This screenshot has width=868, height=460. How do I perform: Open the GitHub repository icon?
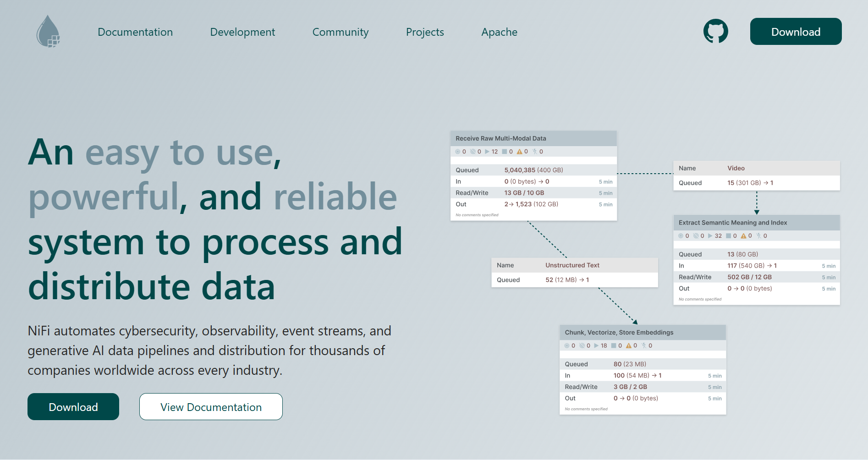(x=715, y=32)
